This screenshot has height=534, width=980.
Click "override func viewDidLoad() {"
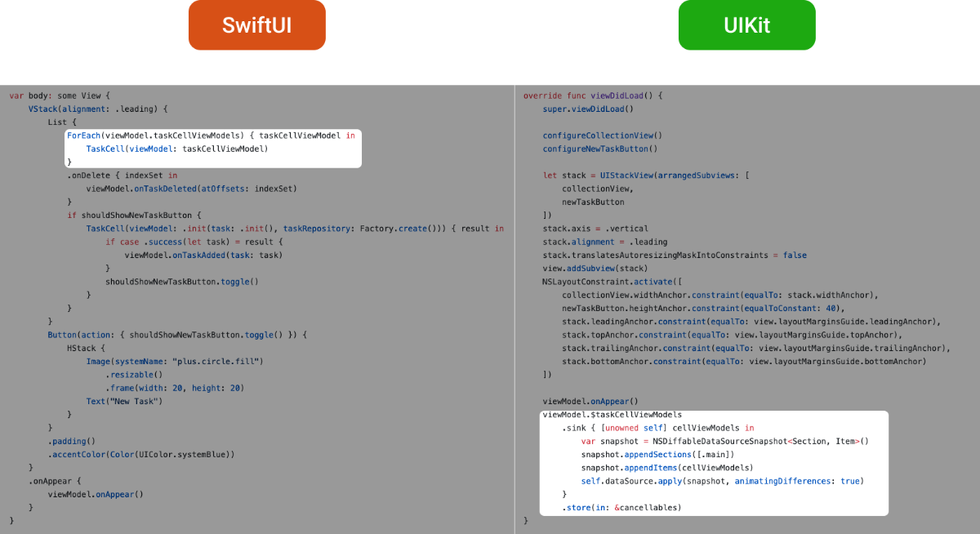pos(593,96)
